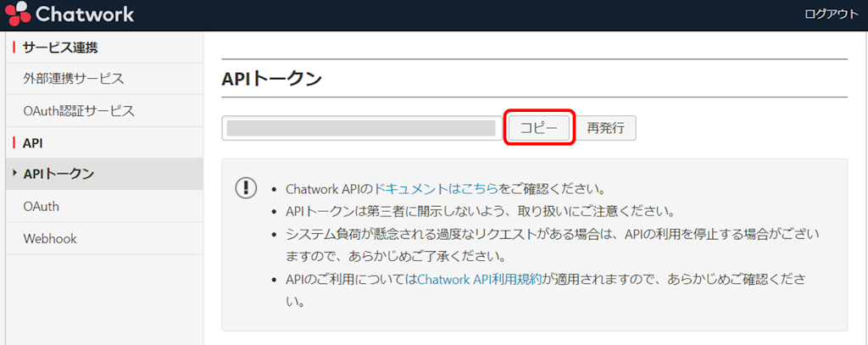Image resolution: width=868 pixels, height=345 pixels.
Task: Open the OAuth item under API
Action: point(104,207)
